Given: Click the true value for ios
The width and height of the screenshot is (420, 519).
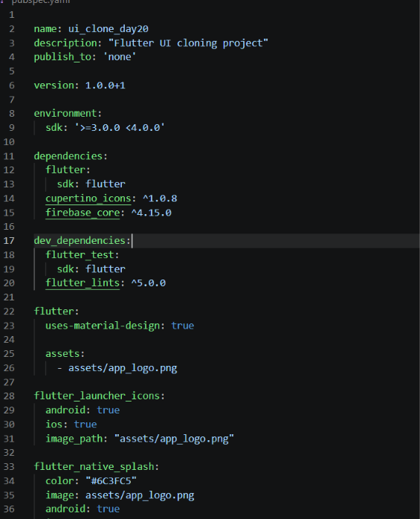Looking at the screenshot, I should click(85, 425).
